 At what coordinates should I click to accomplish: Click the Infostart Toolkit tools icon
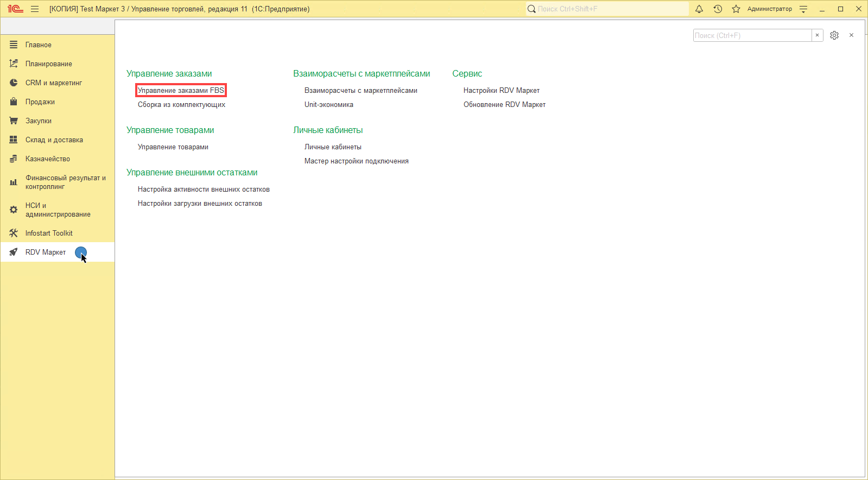(x=14, y=233)
